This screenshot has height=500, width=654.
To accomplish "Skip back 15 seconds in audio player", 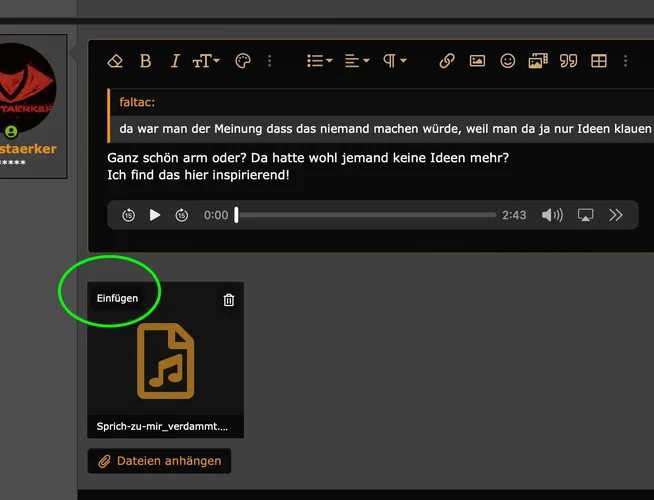I will coord(128,215).
